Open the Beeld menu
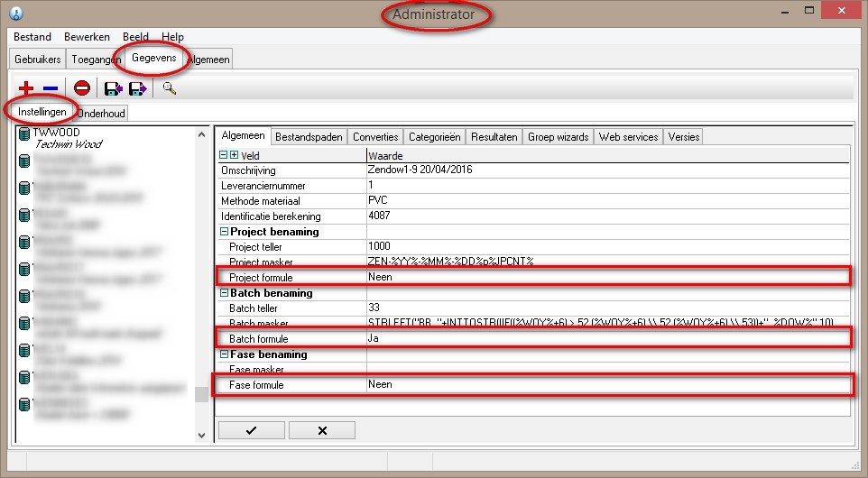 (135, 36)
